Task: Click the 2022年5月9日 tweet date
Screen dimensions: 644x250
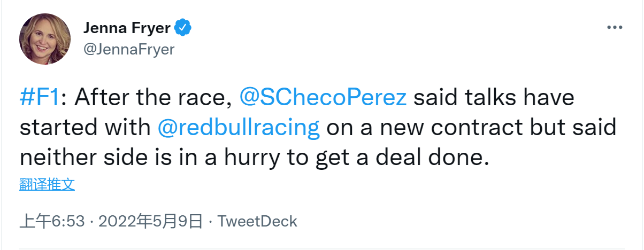Action: (150, 221)
